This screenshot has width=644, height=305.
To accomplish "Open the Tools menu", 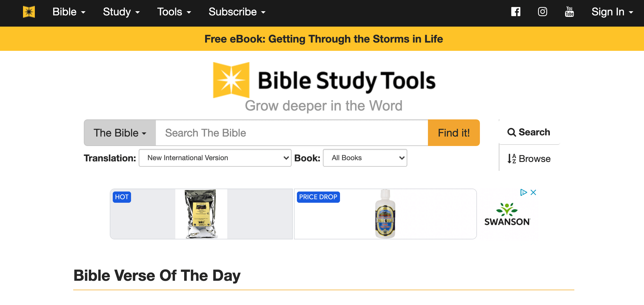I will pyautogui.click(x=174, y=12).
